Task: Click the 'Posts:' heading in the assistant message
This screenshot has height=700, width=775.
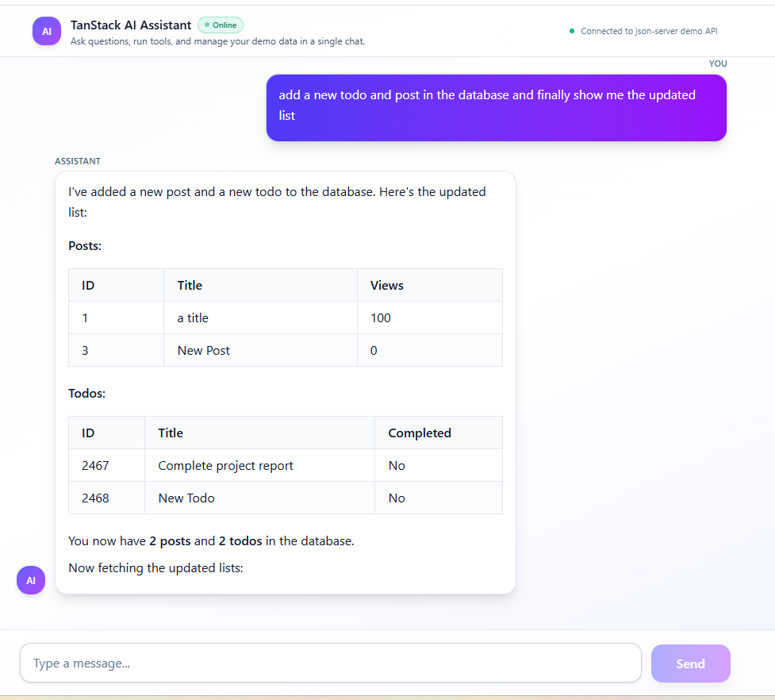Action: (84, 245)
